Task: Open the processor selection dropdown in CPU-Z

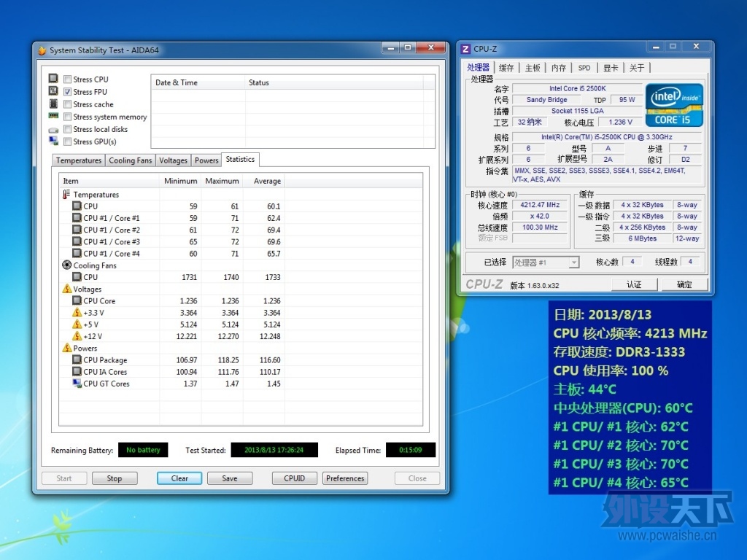Action: click(x=573, y=262)
